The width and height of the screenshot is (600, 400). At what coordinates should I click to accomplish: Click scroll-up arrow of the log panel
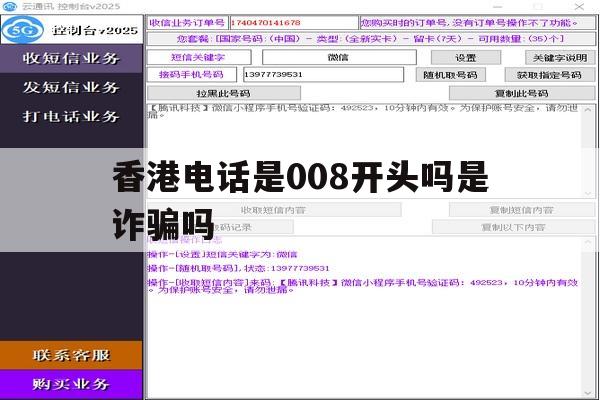click(588, 243)
